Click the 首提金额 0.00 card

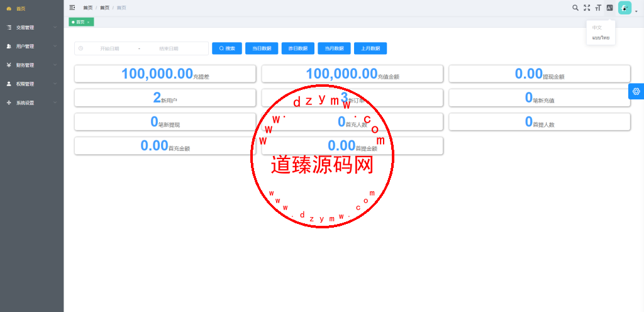point(352,146)
